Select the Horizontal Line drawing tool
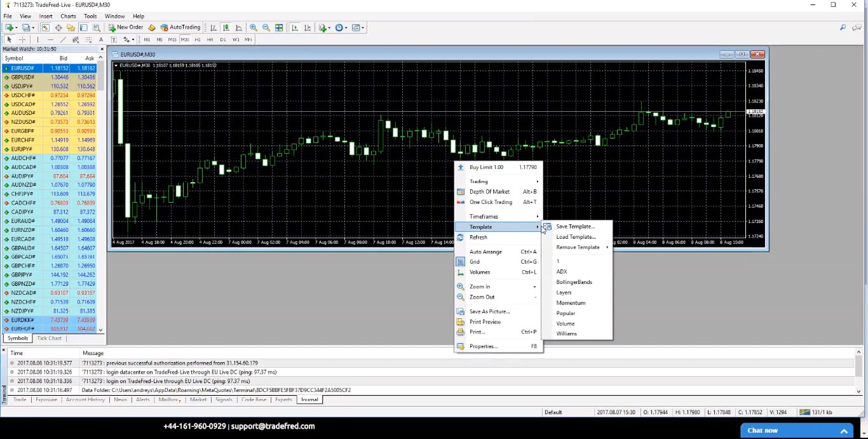868x439 pixels. (50, 39)
